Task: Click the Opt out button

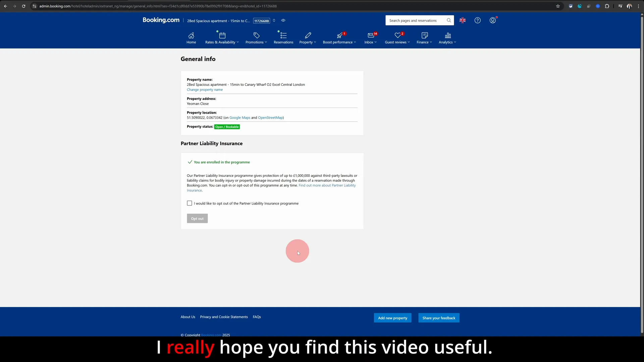Action: point(197,219)
